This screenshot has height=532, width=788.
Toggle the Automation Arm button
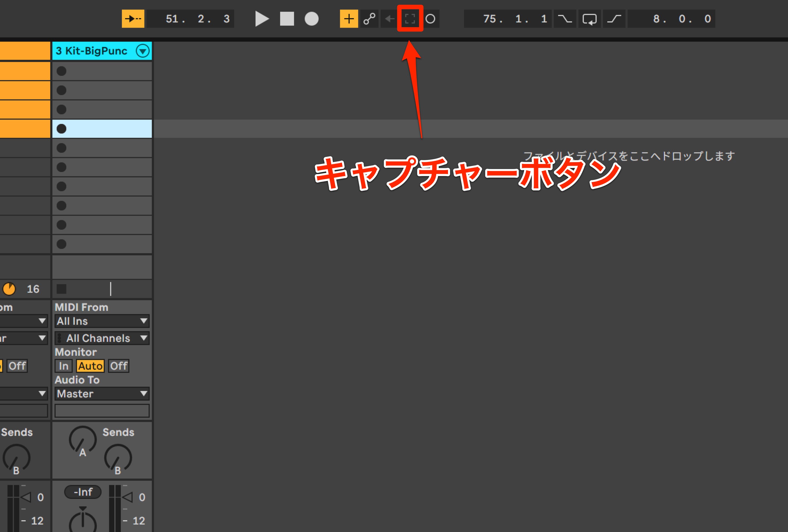(369, 19)
